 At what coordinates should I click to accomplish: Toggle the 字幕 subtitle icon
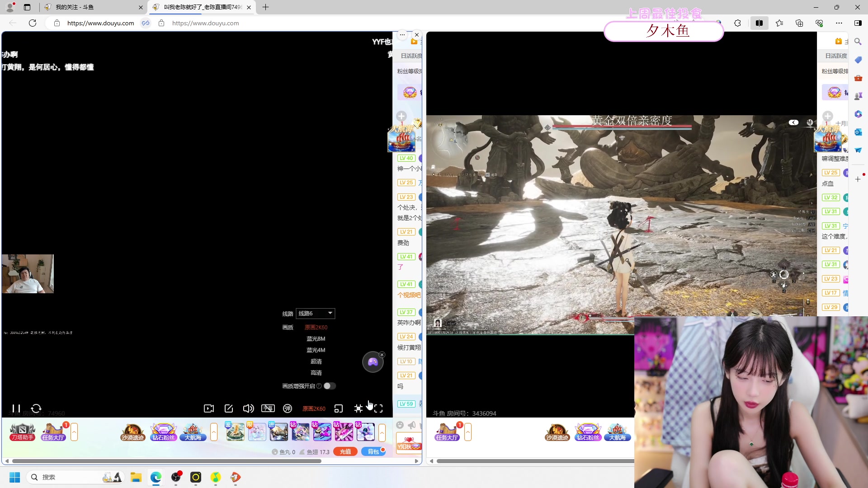pos(268,408)
